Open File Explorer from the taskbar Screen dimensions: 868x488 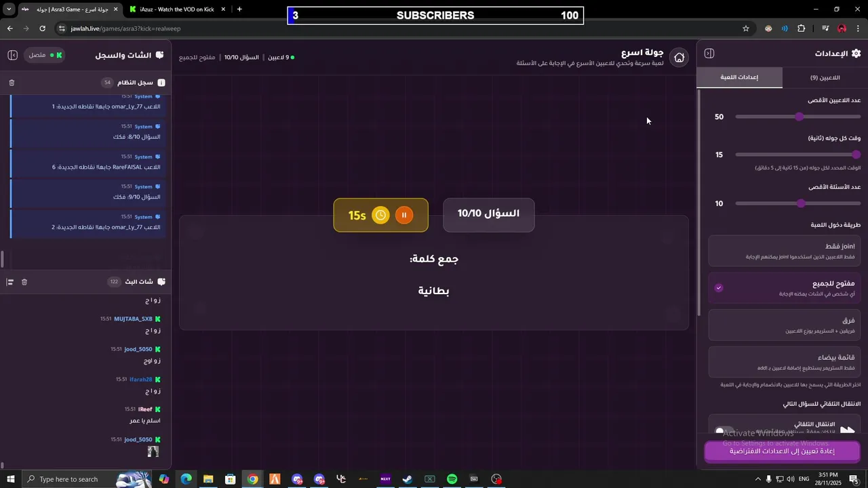point(208,479)
